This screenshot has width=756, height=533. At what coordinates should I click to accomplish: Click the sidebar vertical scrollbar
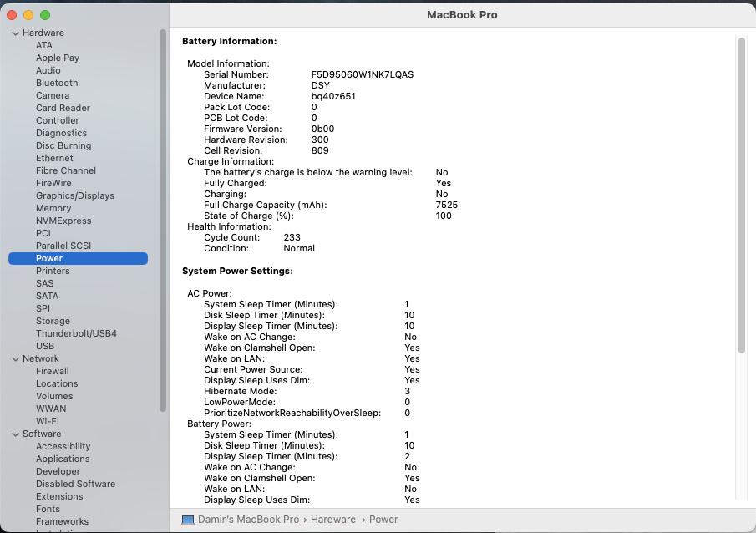pos(162,217)
